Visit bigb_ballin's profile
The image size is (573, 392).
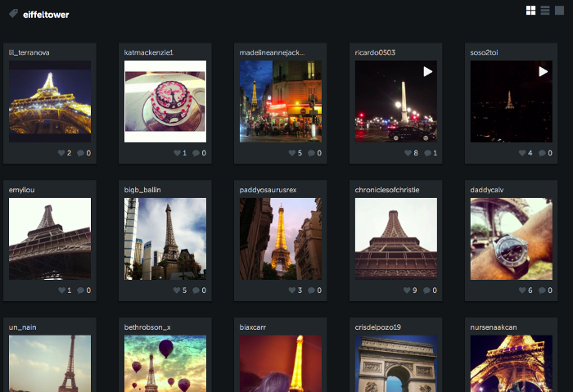pos(142,190)
